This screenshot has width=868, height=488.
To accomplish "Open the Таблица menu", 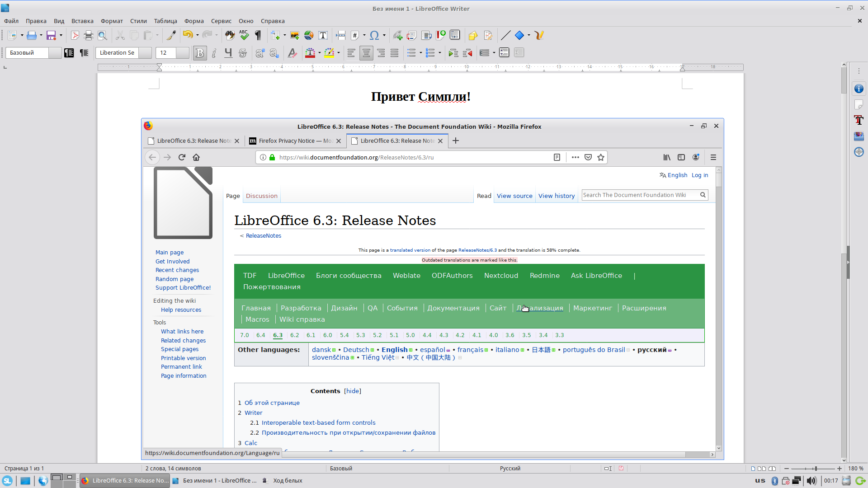I will coord(165,21).
